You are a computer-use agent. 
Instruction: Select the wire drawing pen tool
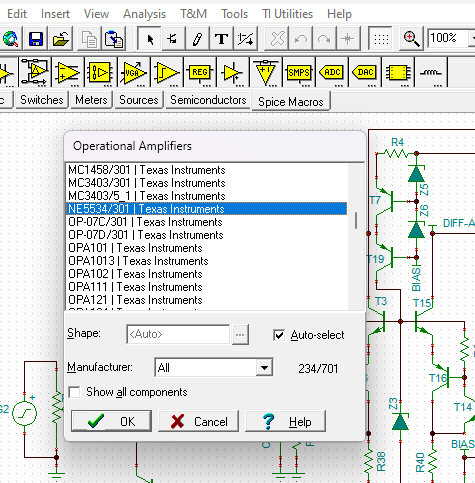197,39
